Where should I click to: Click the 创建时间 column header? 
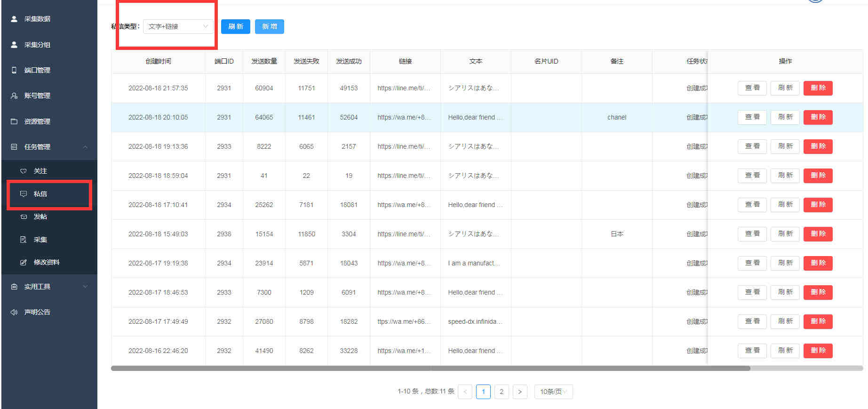pos(158,61)
